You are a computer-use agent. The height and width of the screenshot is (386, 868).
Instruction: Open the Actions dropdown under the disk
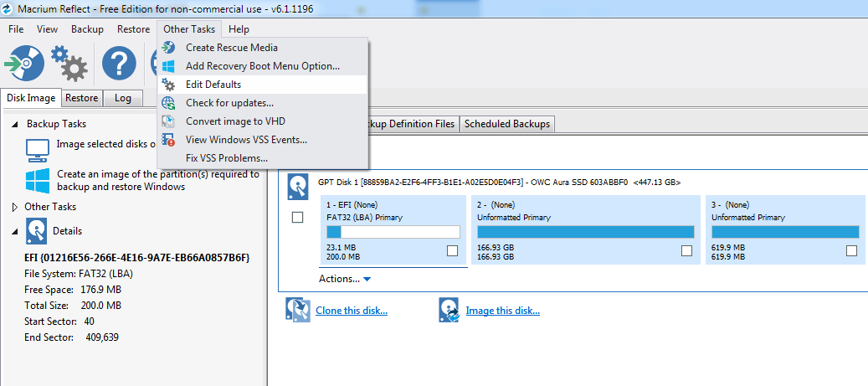(344, 279)
